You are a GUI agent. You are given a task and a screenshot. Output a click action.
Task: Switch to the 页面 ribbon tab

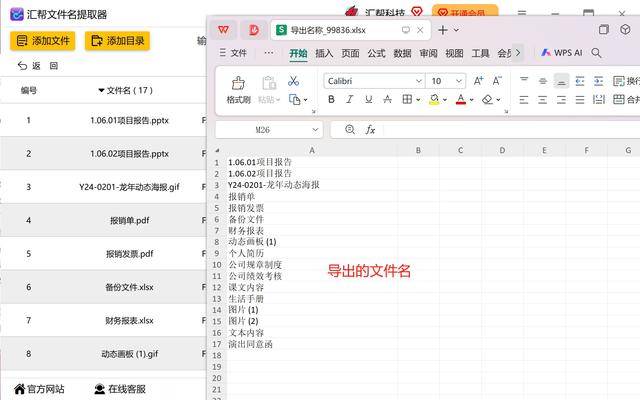[x=350, y=53]
